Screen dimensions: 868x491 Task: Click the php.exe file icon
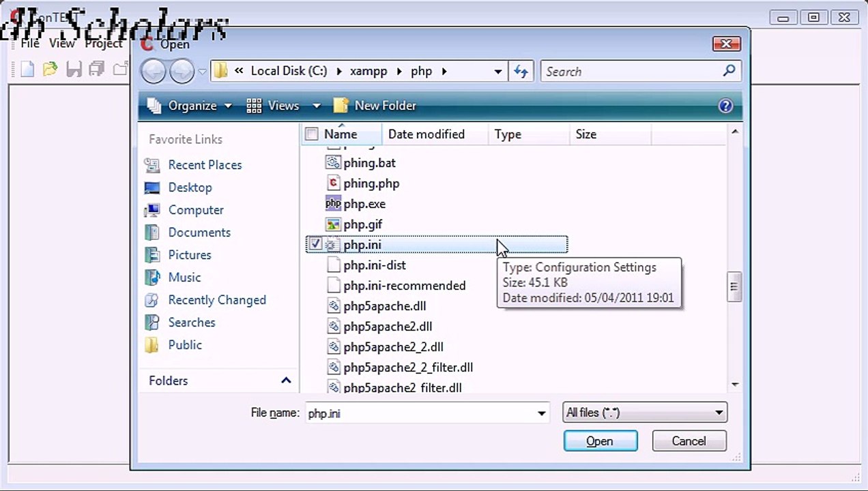(x=333, y=204)
